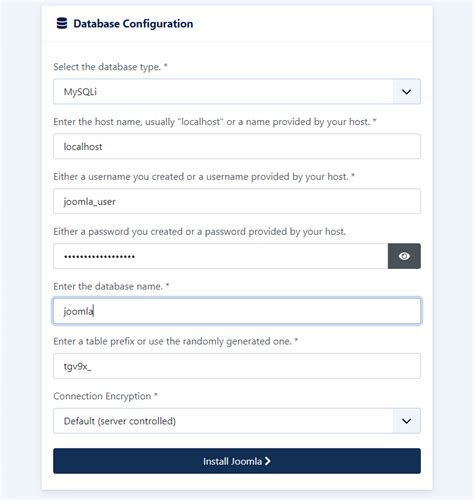Click the host name instruction label
474x500 pixels.
coord(215,122)
